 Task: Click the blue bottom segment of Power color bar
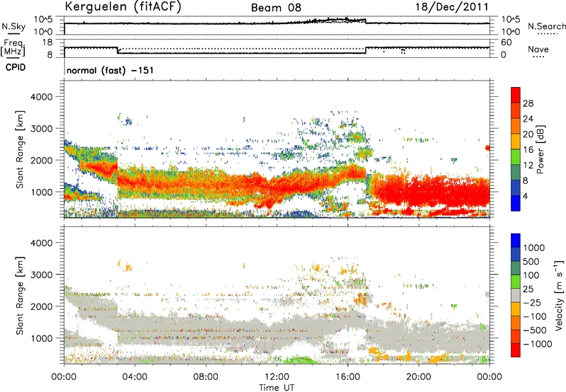click(516, 203)
